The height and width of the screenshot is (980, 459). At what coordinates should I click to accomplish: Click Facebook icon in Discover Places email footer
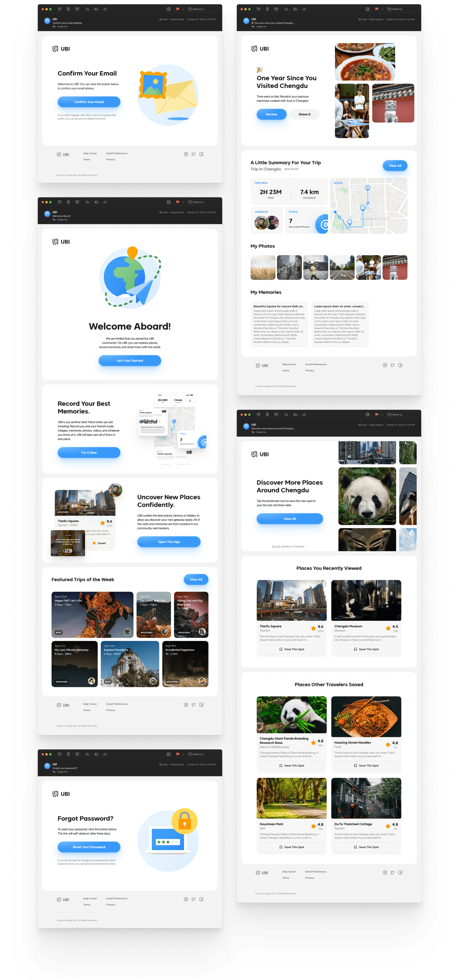click(x=400, y=872)
